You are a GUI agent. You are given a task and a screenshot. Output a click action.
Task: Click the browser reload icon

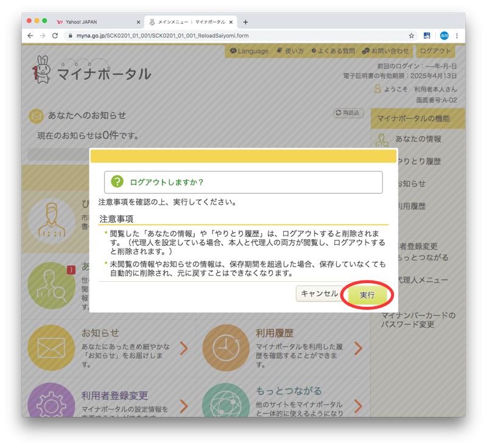(x=55, y=36)
